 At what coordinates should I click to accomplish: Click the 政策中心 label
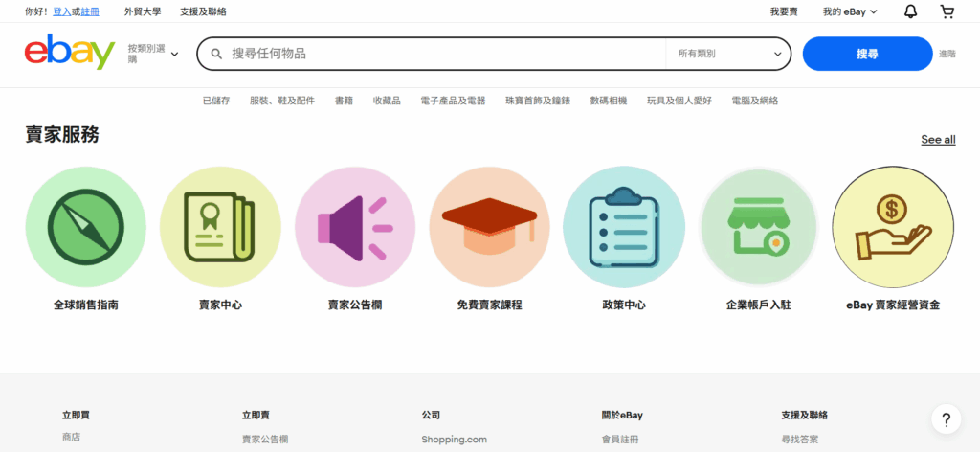[x=624, y=305]
